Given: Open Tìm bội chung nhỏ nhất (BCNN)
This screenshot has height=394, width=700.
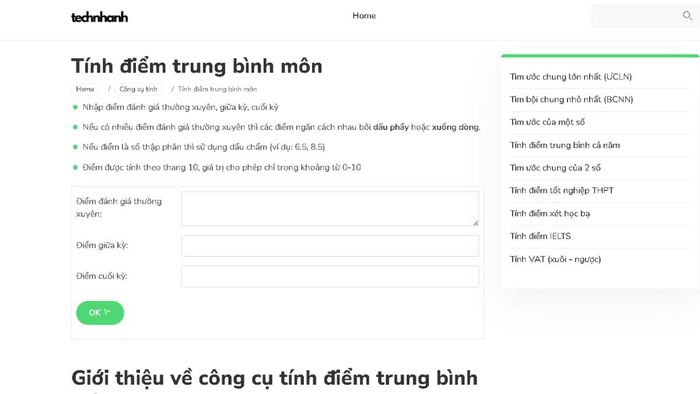Looking at the screenshot, I should pyautogui.click(x=571, y=100).
